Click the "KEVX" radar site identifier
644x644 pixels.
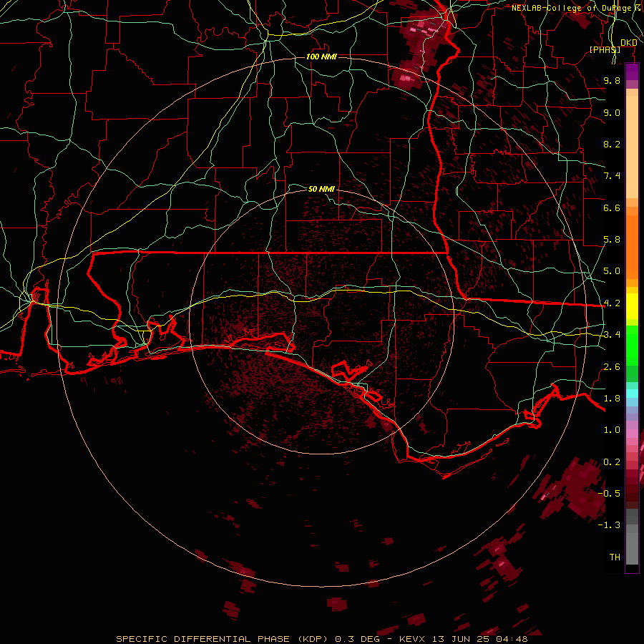pyautogui.click(x=413, y=639)
